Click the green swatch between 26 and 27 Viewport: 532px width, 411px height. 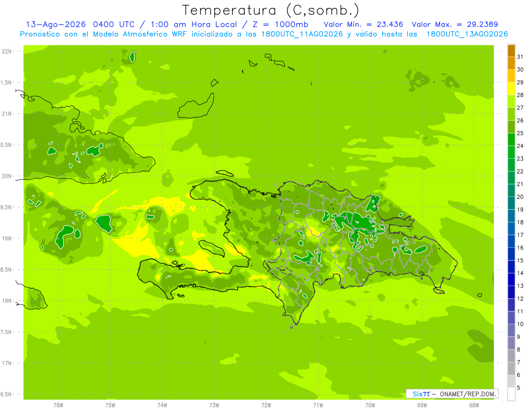click(x=511, y=114)
